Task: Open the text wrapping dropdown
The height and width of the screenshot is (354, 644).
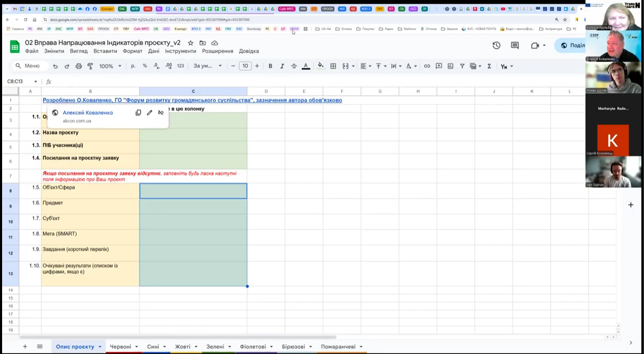Action: click(396, 66)
